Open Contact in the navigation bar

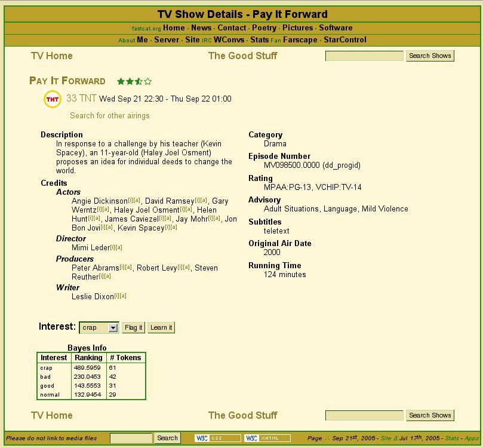232,27
